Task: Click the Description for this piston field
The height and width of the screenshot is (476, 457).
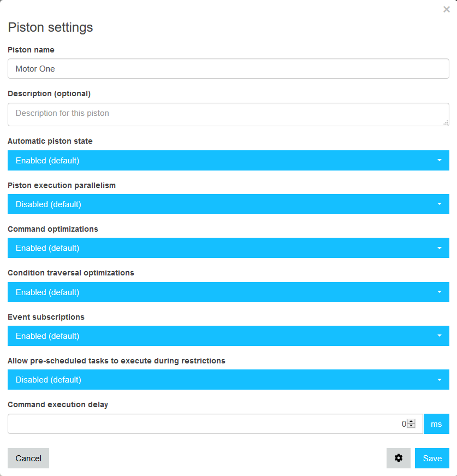Action: 228,114
